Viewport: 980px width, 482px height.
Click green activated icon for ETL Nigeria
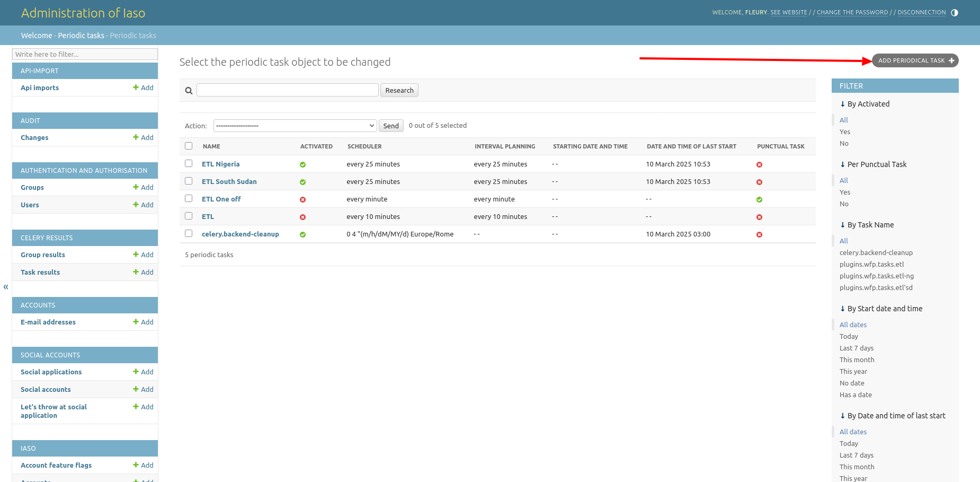[x=302, y=164]
